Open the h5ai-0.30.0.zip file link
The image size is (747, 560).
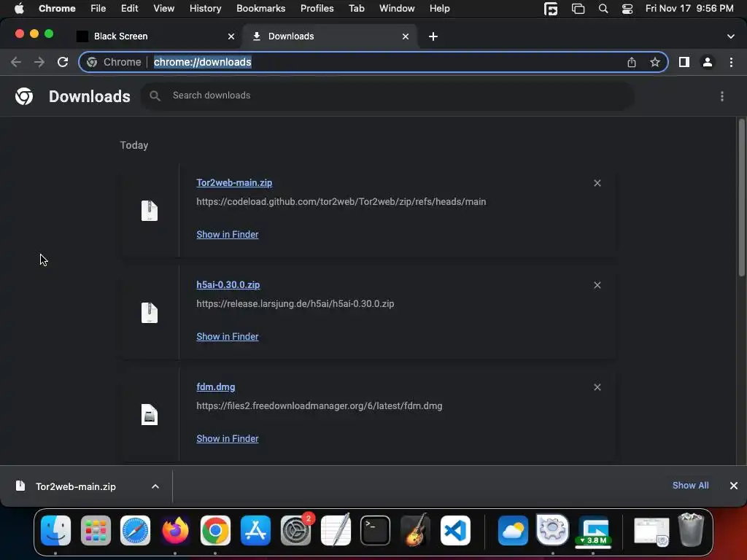coord(228,285)
